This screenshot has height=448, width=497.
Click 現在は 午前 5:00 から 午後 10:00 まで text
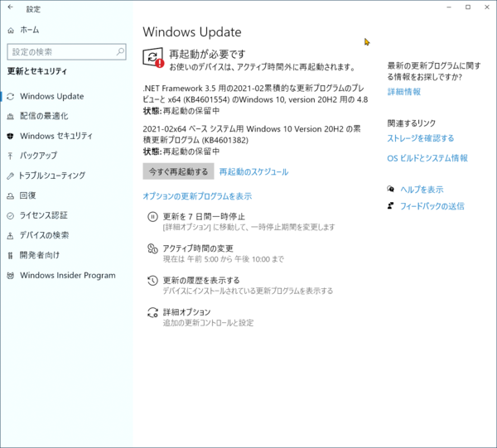(223, 259)
